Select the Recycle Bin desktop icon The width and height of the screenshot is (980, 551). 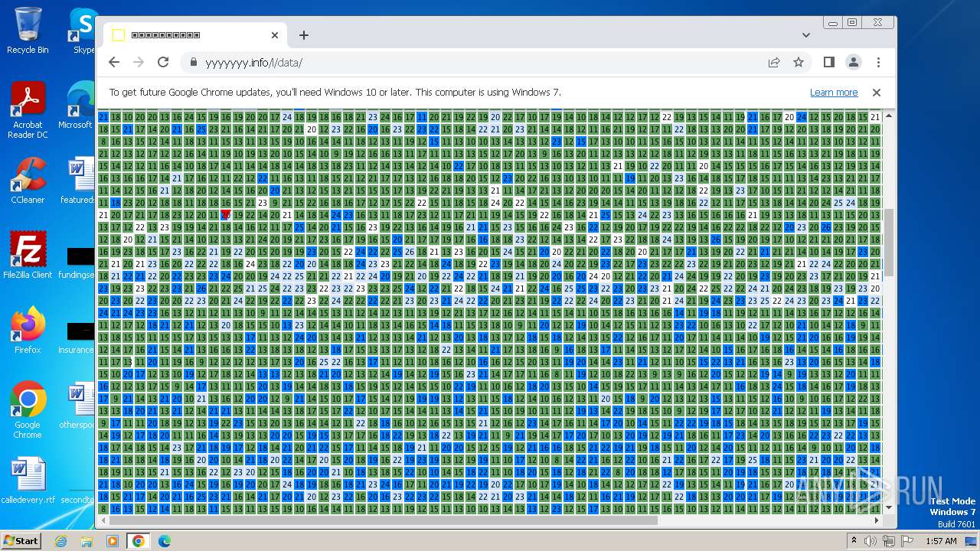(x=28, y=31)
